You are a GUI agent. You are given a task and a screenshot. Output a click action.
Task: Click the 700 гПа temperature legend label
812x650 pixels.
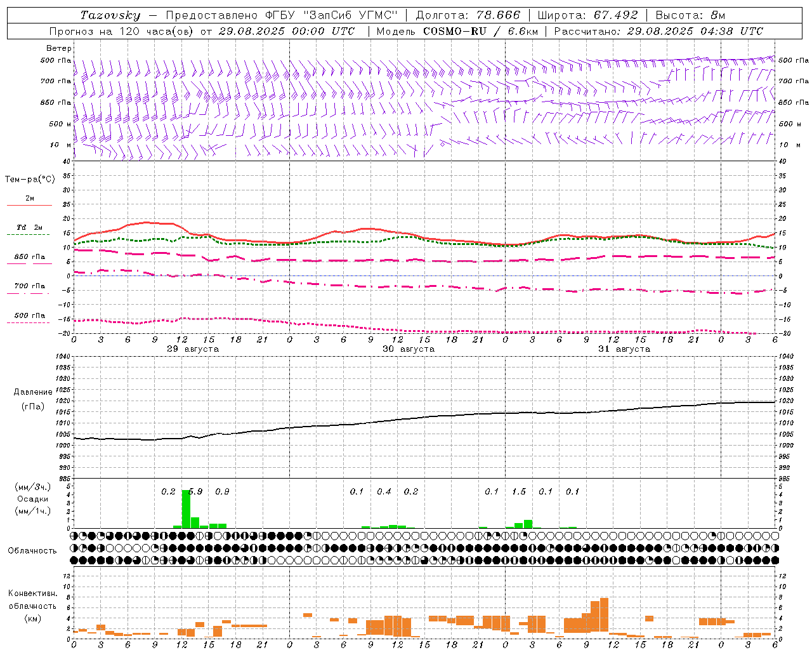click(x=29, y=286)
